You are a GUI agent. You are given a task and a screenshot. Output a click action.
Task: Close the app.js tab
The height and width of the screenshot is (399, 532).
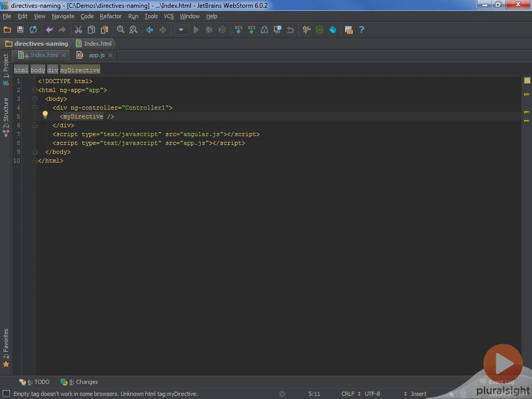110,55
